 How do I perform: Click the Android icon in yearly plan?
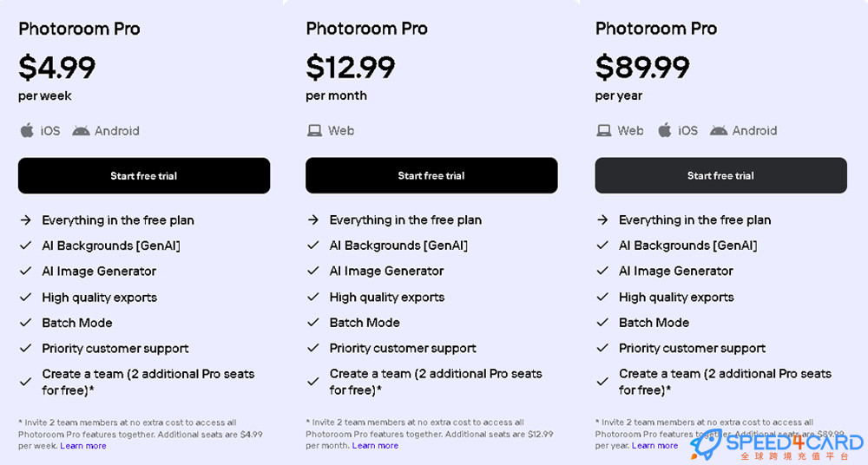coord(719,131)
